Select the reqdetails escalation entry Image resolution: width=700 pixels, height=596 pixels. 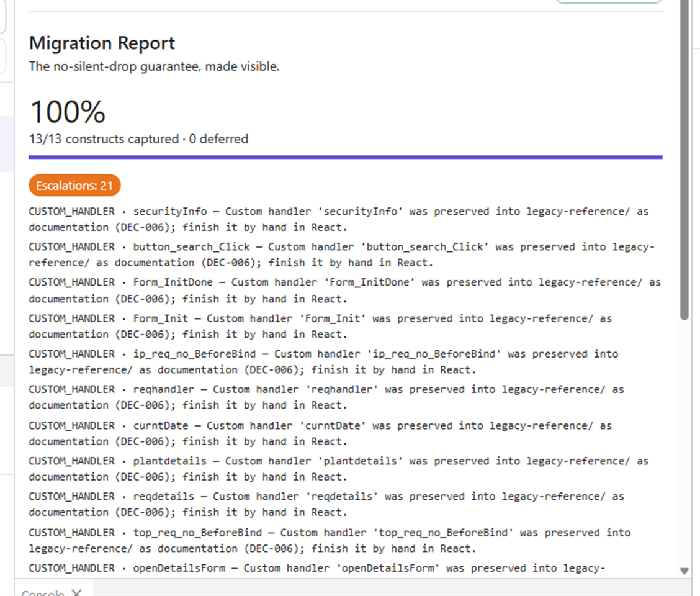pyautogui.click(x=326, y=504)
